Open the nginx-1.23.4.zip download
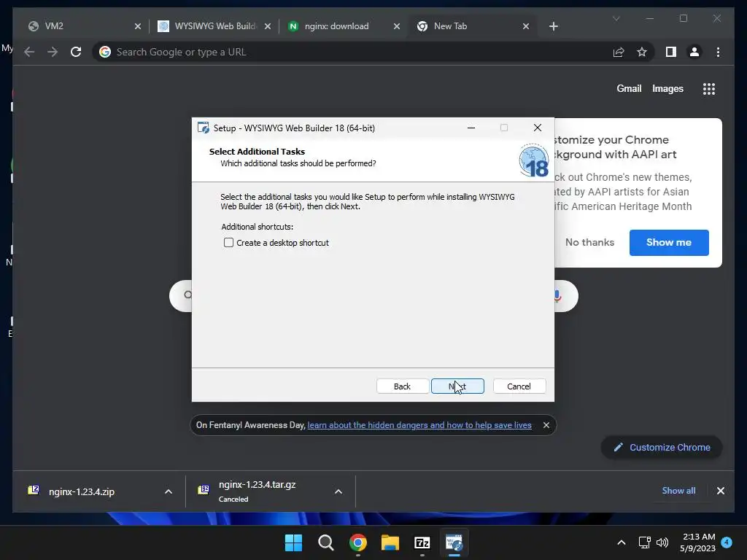 pos(81,491)
